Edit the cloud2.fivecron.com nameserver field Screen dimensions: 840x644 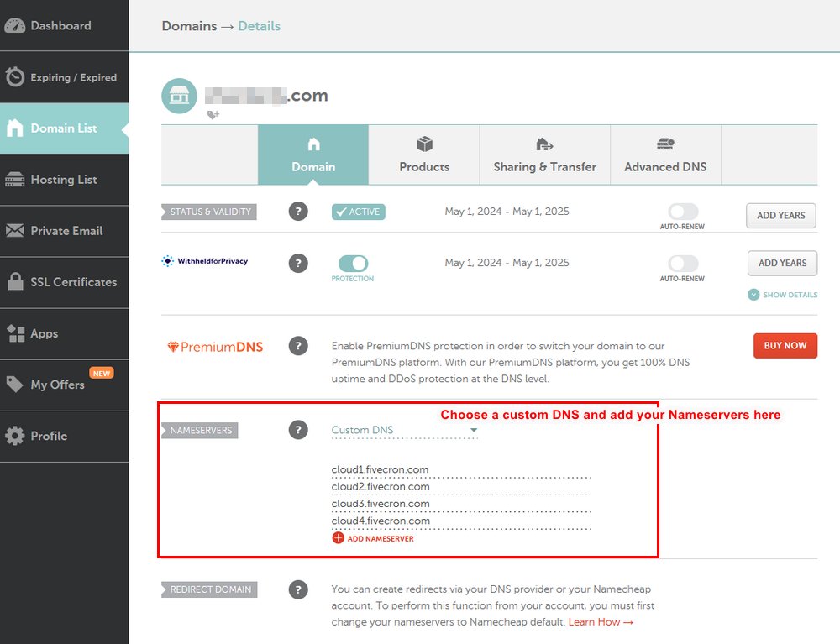tap(460, 487)
